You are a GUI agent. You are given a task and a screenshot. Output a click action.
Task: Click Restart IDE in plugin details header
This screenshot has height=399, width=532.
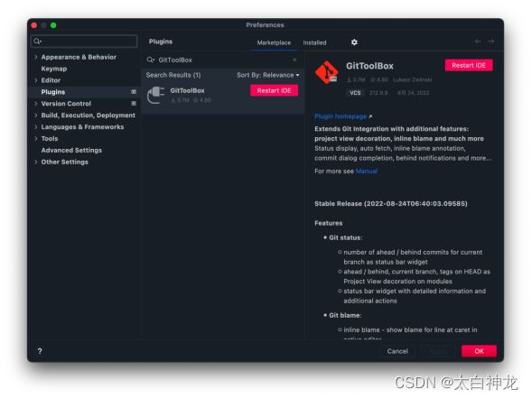[469, 65]
